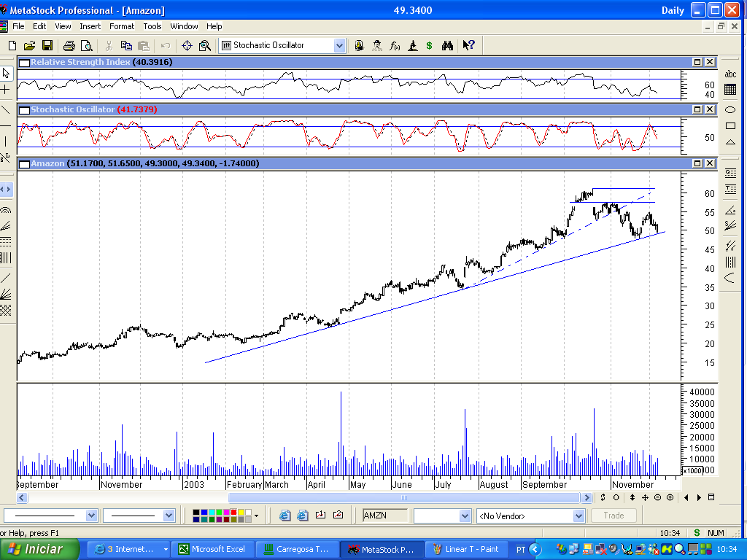Click the horizontal chart scrollbar thumb
Image resolution: width=747 pixels, height=560 pixels.
404,498
